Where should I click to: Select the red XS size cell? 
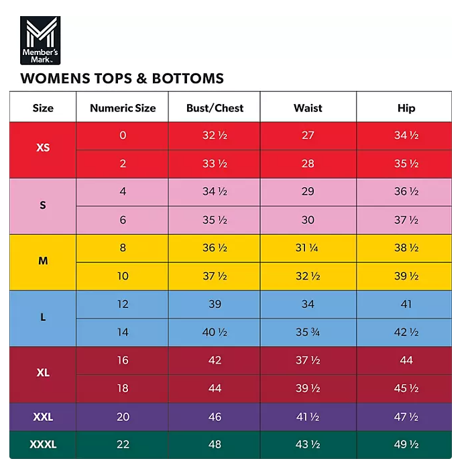[43, 148]
